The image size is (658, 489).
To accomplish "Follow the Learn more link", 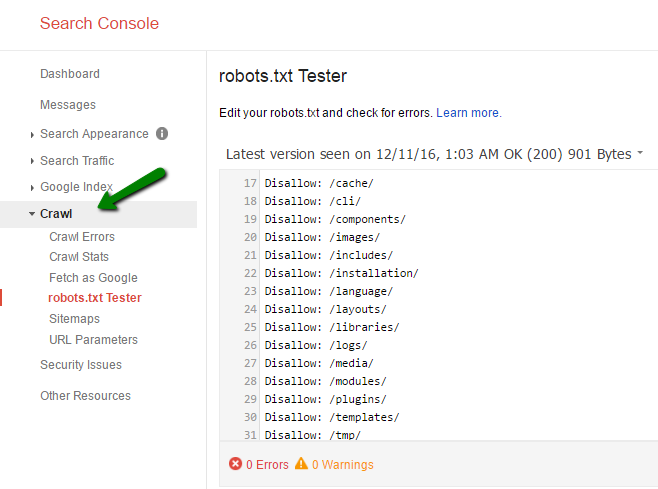I will pos(469,113).
